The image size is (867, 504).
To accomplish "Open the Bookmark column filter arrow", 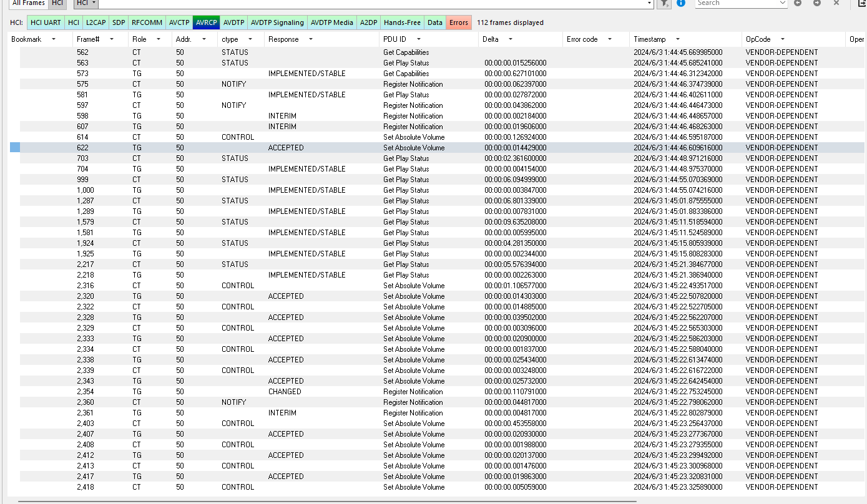I will (x=53, y=39).
